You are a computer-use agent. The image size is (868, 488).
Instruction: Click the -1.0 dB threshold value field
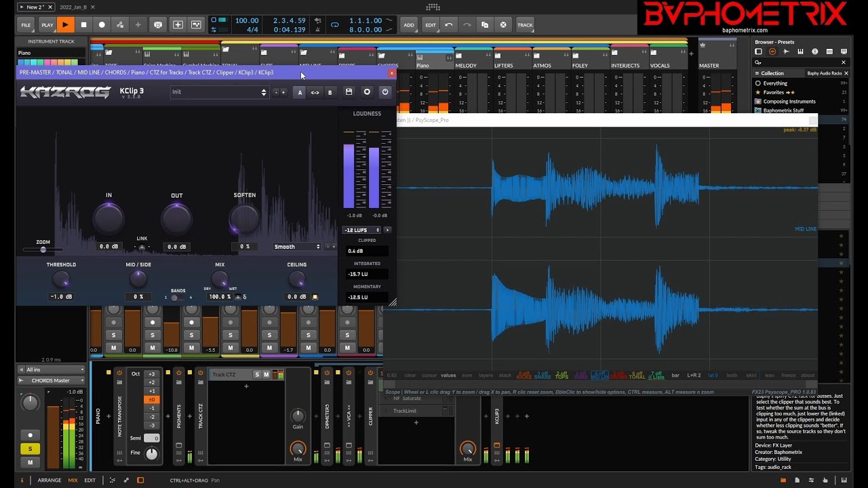[61, 296]
